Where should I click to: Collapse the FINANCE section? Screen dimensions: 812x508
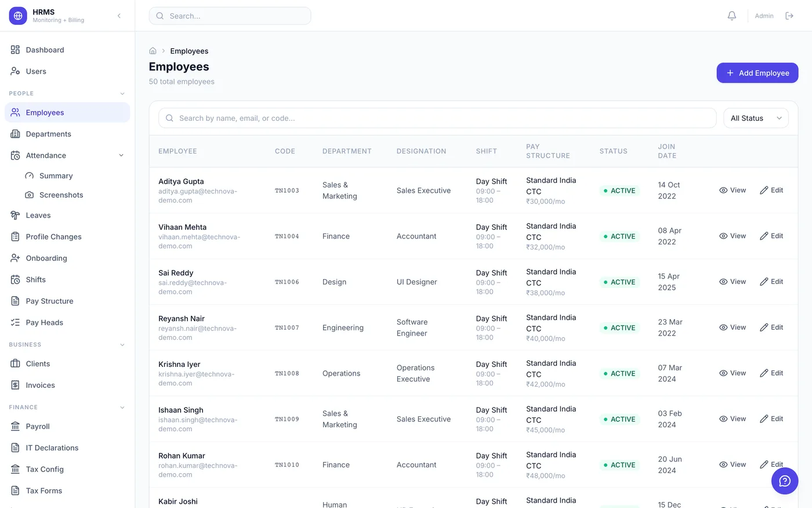[x=122, y=408]
